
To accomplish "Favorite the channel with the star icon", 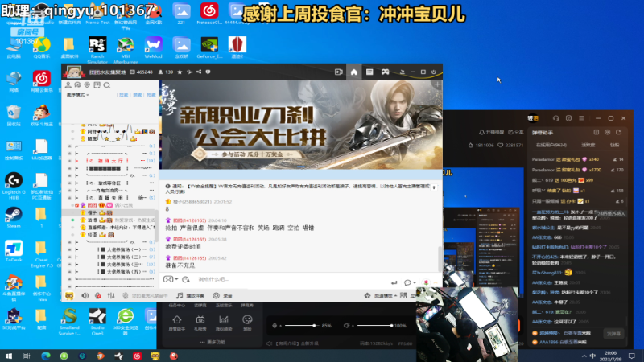I will [180, 72].
